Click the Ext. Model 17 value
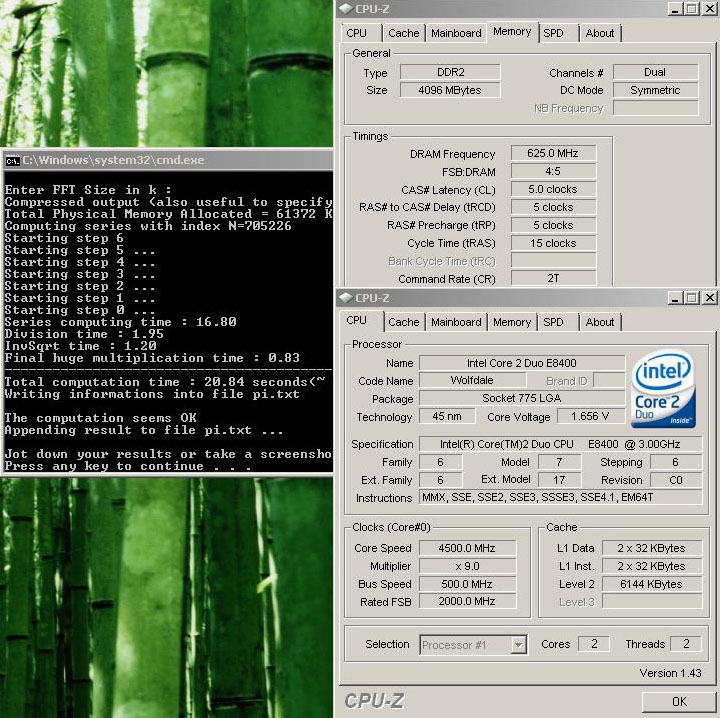This screenshot has width=720, height=718. (559, 480)
